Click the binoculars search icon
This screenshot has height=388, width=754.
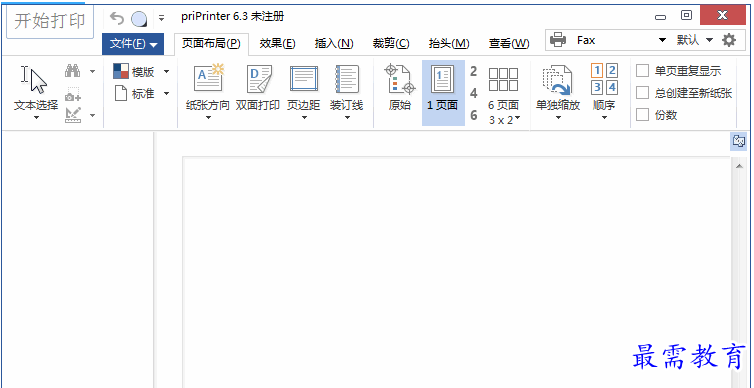[73, 72]
